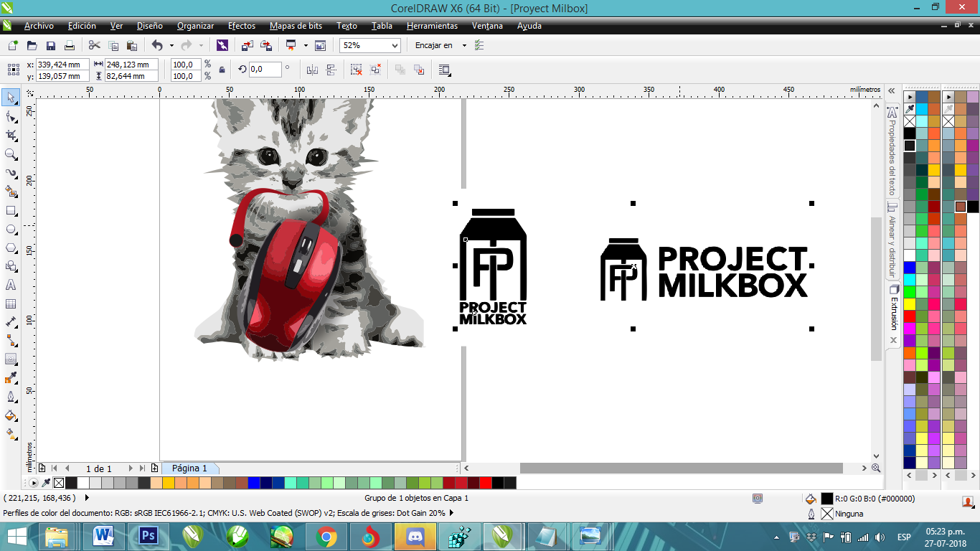
Task: Add a page after the last
Action: coord(154,468)
